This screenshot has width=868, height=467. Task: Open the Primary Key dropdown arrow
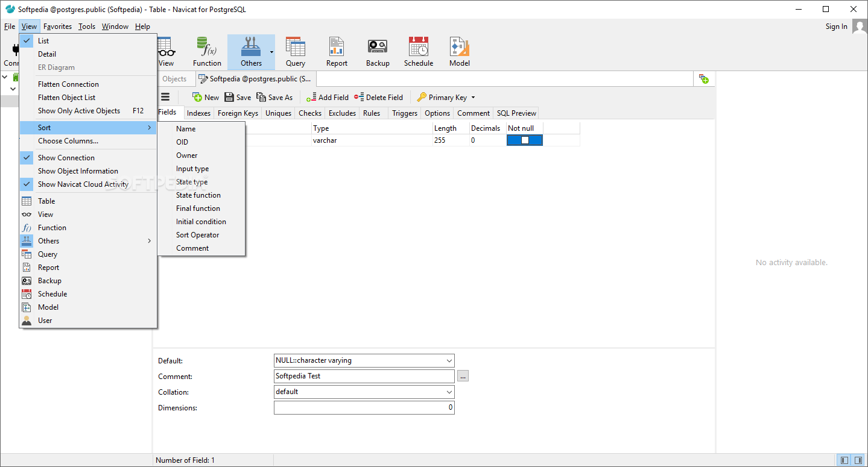473,97
